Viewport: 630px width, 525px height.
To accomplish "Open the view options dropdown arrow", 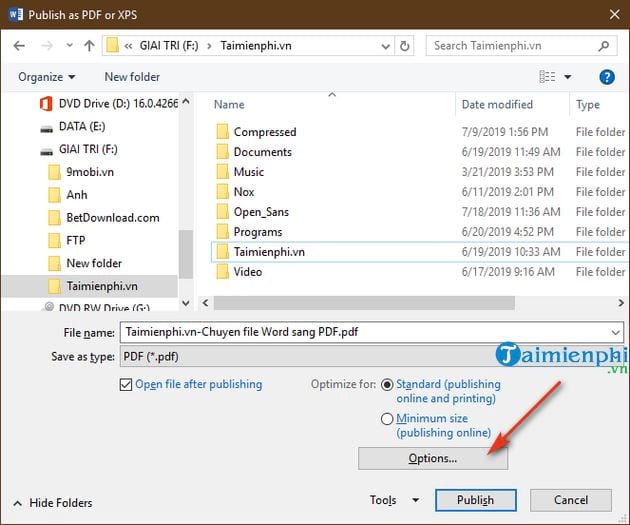I will 568,77.
